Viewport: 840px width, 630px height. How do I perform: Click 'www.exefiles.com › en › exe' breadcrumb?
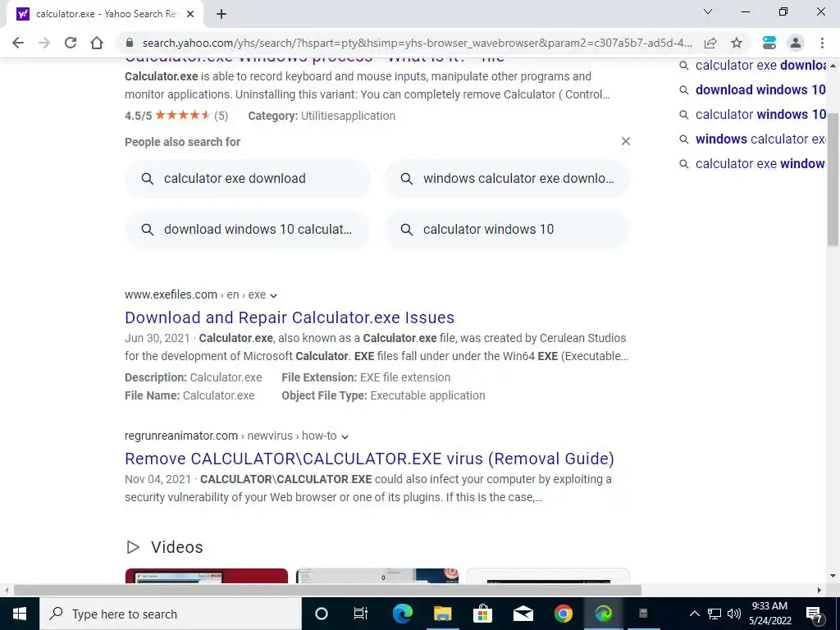(x=195, y=294)
